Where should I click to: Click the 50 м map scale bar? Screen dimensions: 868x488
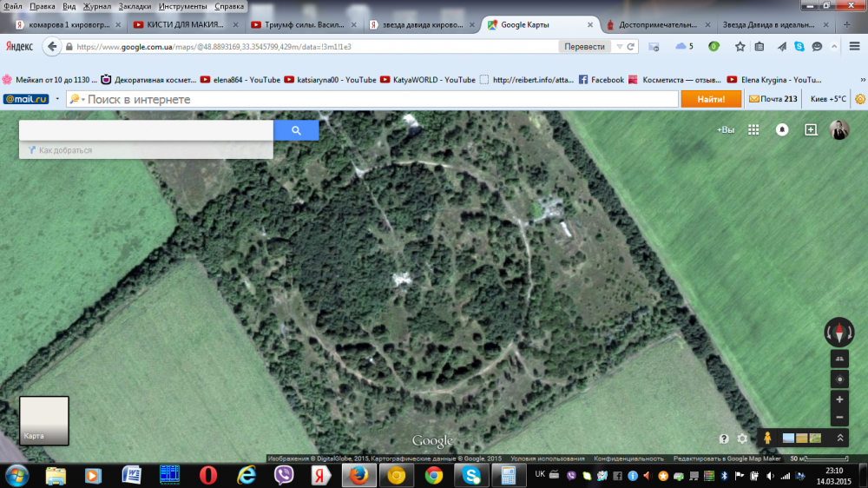819,458
